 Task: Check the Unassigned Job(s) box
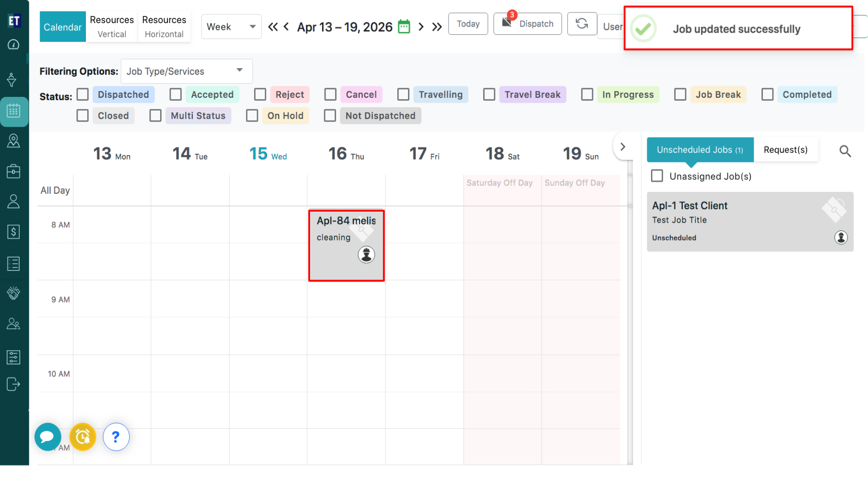coord(657,176)
